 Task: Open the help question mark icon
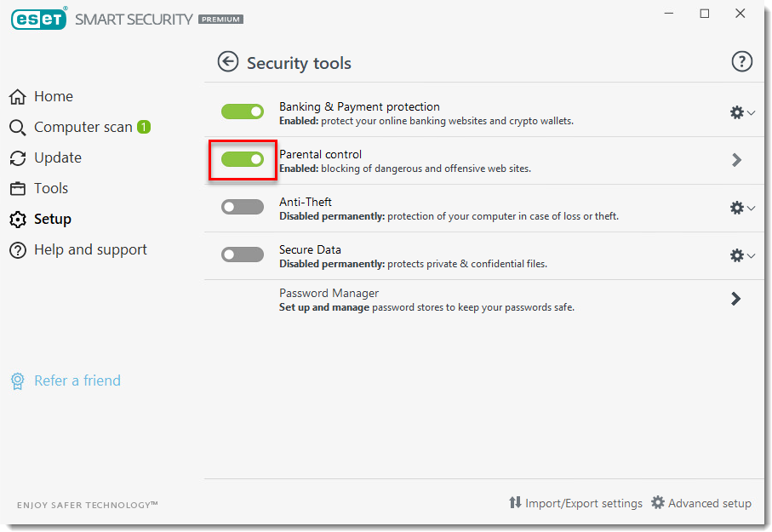[742, 61]
